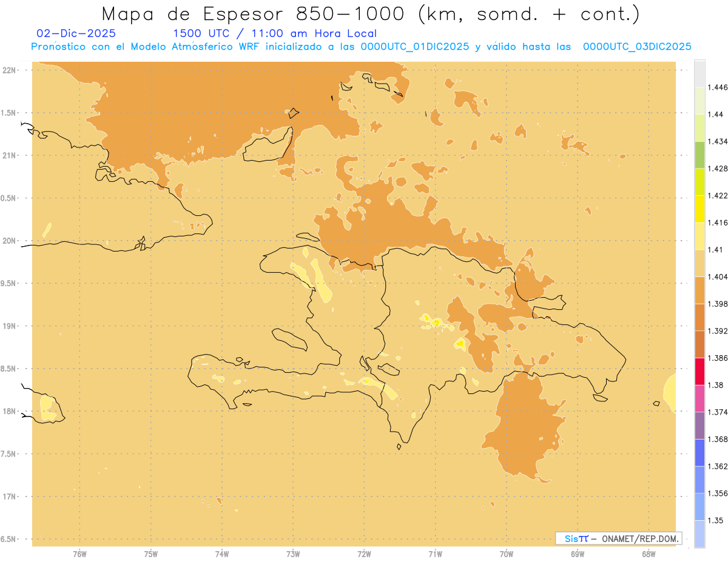Image resolution: width=728 pixels, height=562 pixels.
Task: Click the red colorbar segment below 1.386
Action: click(699, 371)
